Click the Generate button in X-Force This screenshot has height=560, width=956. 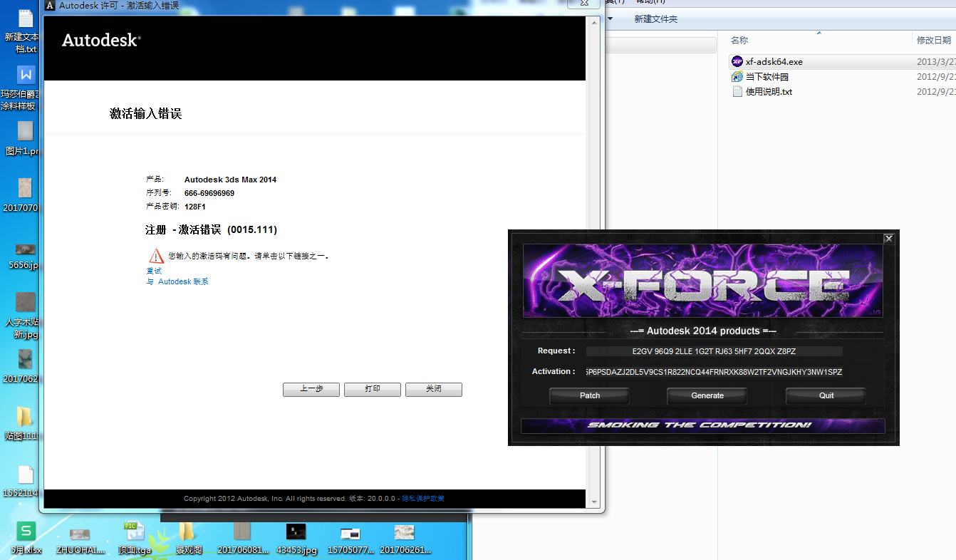tap(707, 395)
